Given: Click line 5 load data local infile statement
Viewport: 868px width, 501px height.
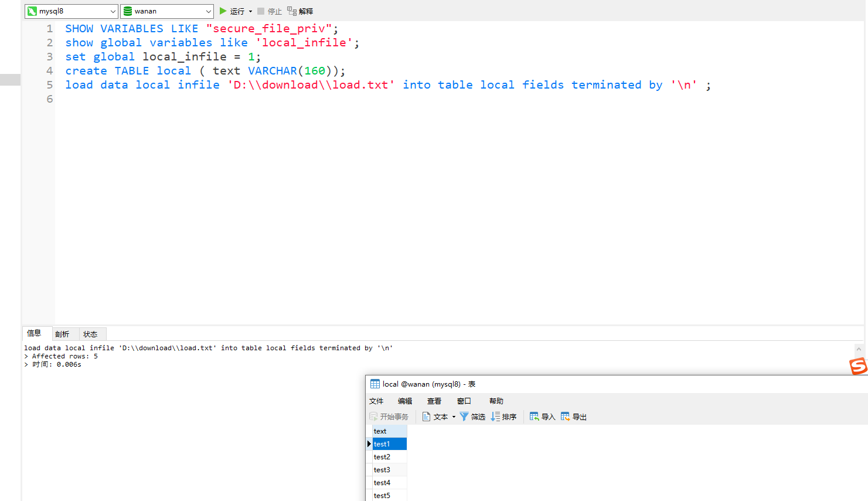Looking at the screenshot, I should coord(388,85).
